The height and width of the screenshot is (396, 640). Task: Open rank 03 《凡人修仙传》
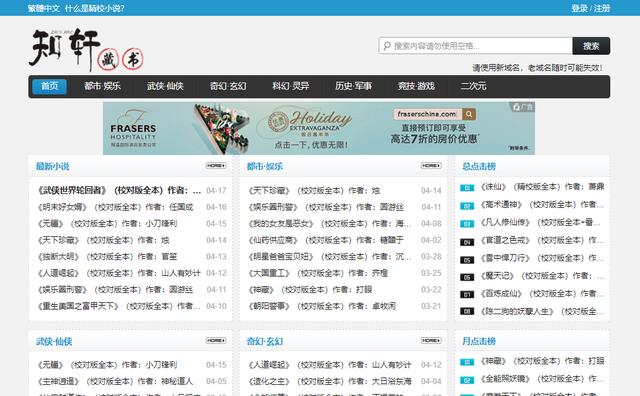[x=541, y=222]
